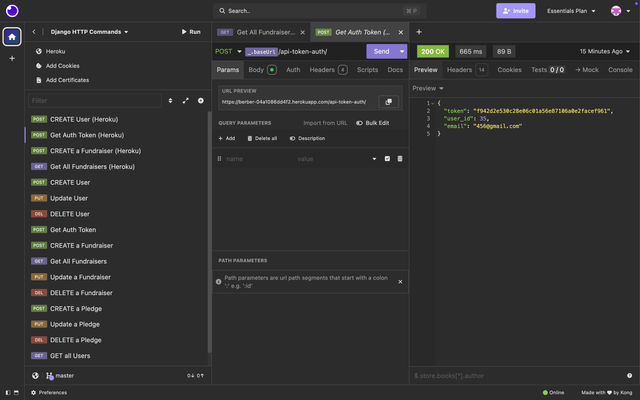The width and height of the screenshot is (640, 400).
Task: Focus the top Search field
Action: point(319,11)
